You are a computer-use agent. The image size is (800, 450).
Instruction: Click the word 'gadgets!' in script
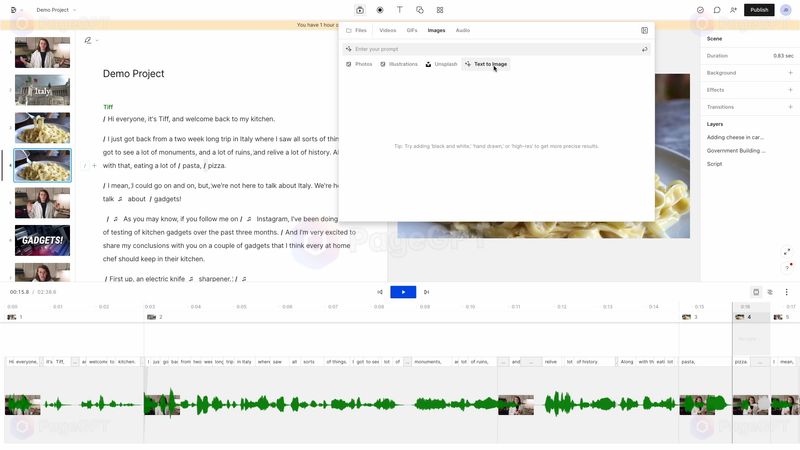pos(167,199)
